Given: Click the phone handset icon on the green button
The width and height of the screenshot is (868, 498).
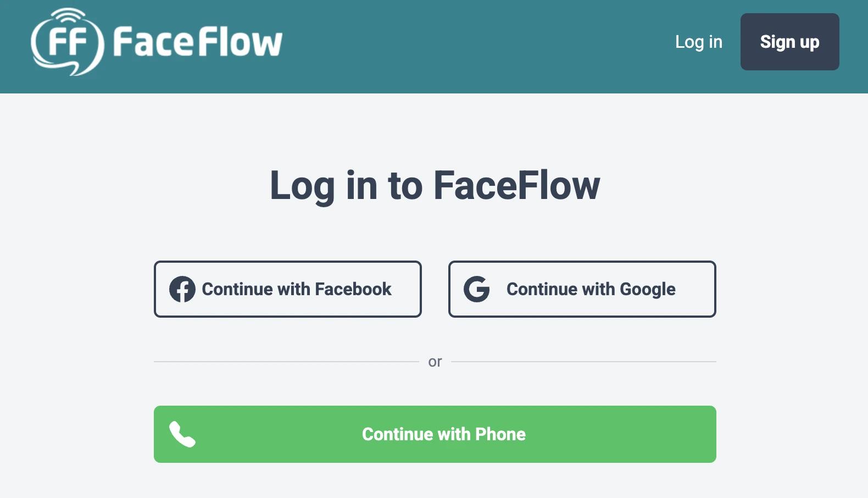Looking at the screenshot, I should [182, 434].
